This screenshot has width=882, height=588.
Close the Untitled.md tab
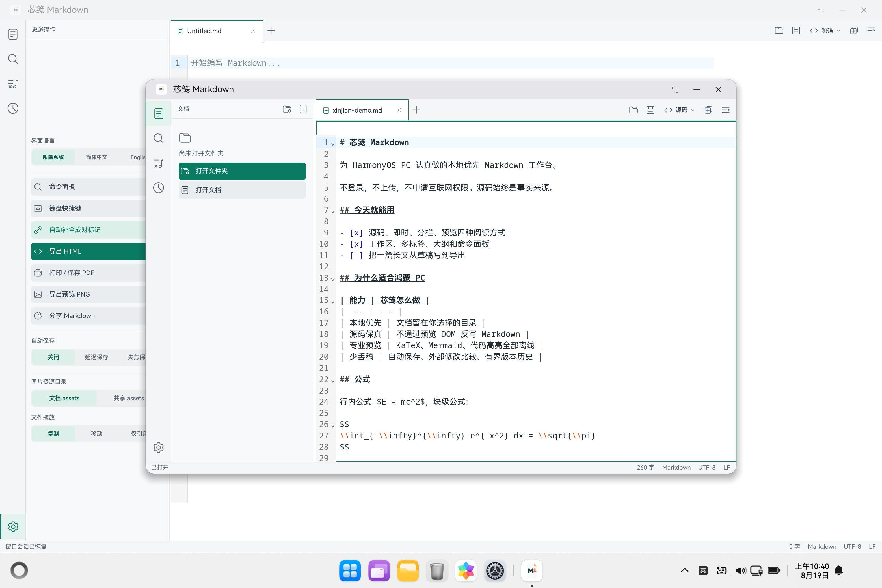pos(253,30)
